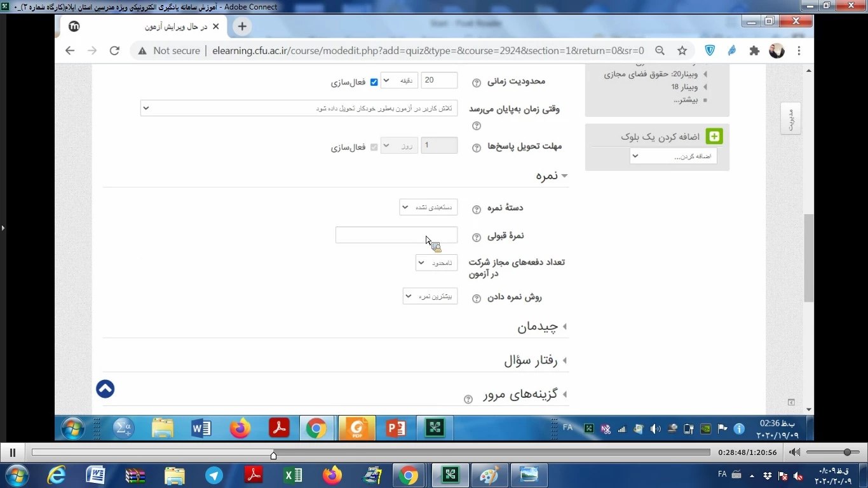Viewport: 868px width, 488px height.
Task: Open the Chrome extensions puzzle icon
Action: (754, 51)
